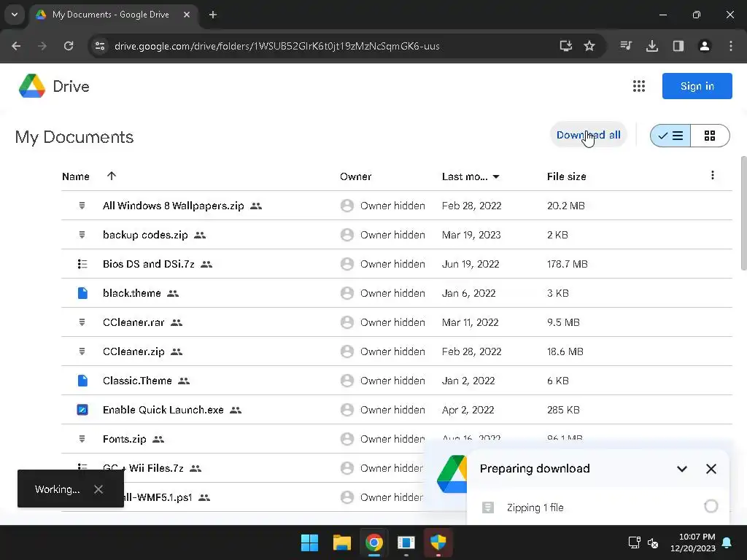Reload the page
The height and width of the screenshot is (560, 747).
point(69,46)
